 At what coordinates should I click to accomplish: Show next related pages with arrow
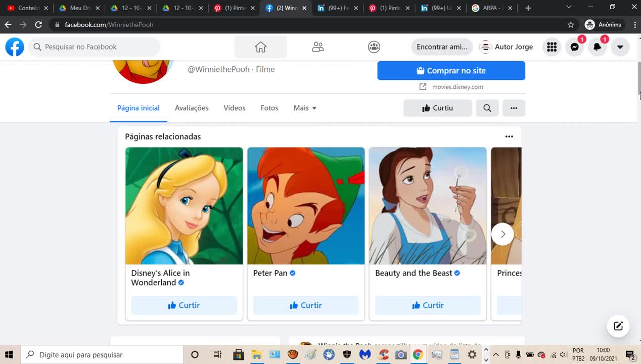[502, 234]
